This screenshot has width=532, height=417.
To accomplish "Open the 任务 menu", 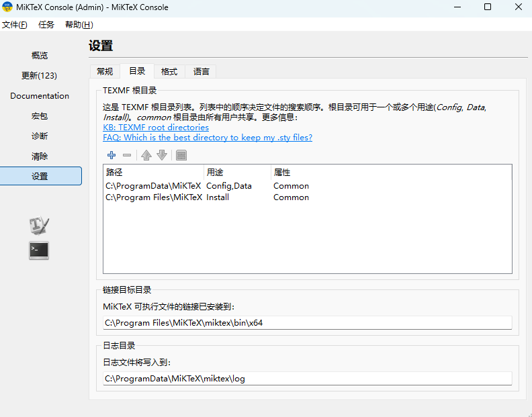I will click(46, 25).
